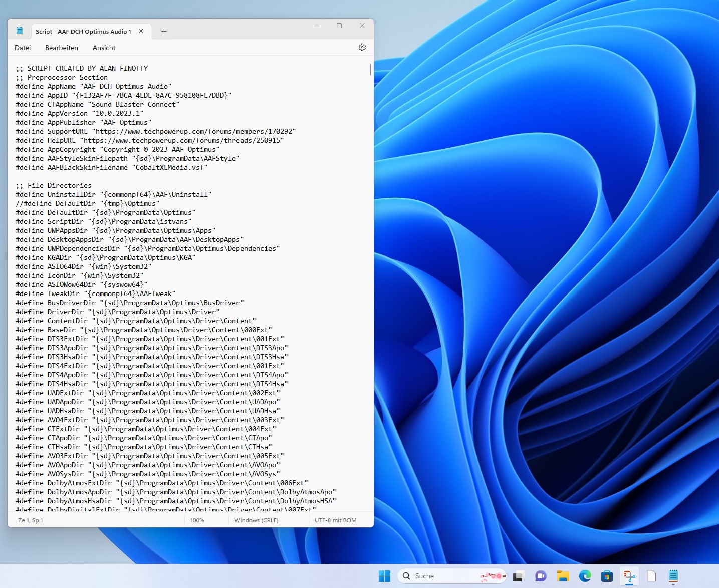This screenshot has width=719, height=588.
Task: Click the '#define BusDriverDir' line
Action: (130, 303)
